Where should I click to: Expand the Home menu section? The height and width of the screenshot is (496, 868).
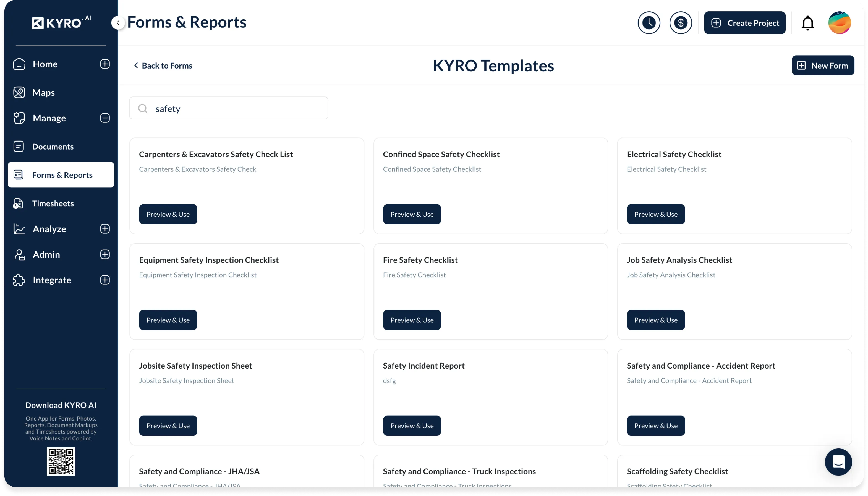(105, 64)
